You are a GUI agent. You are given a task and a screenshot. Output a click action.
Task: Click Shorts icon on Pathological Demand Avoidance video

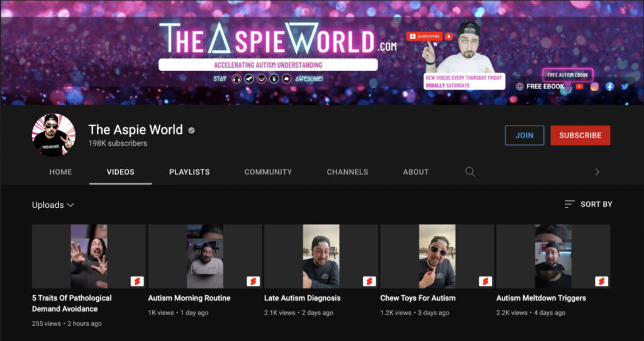[137, 281]
